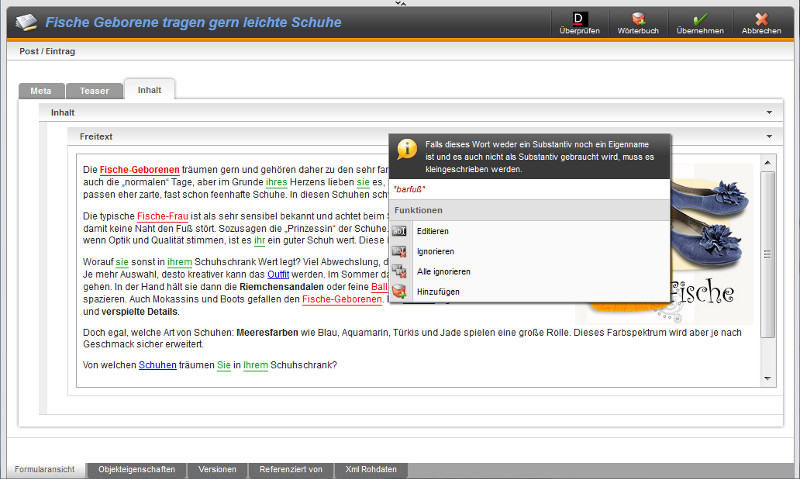Click the Alle ignorieren icon
Image resolution: width=800 pixels, height=479 pixels.
click(400, 271)
